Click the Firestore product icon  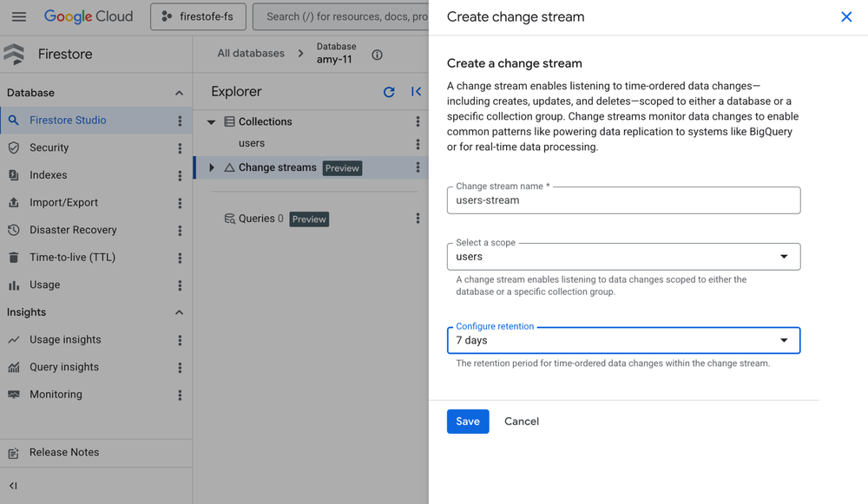[x=15, y=55]
